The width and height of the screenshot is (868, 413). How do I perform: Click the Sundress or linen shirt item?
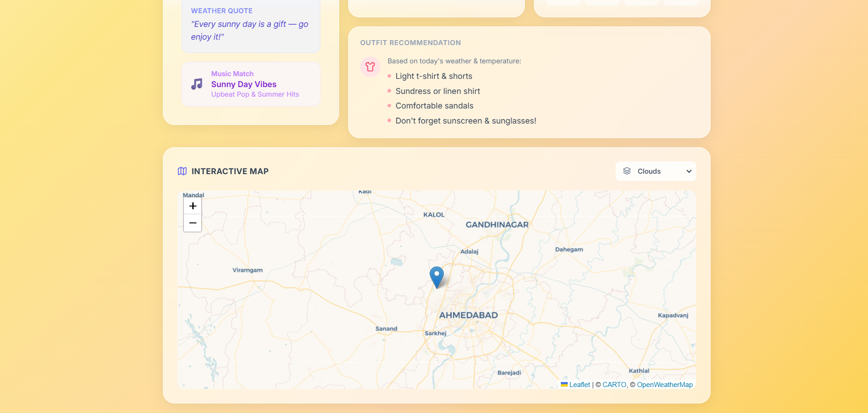pos(438,91)
